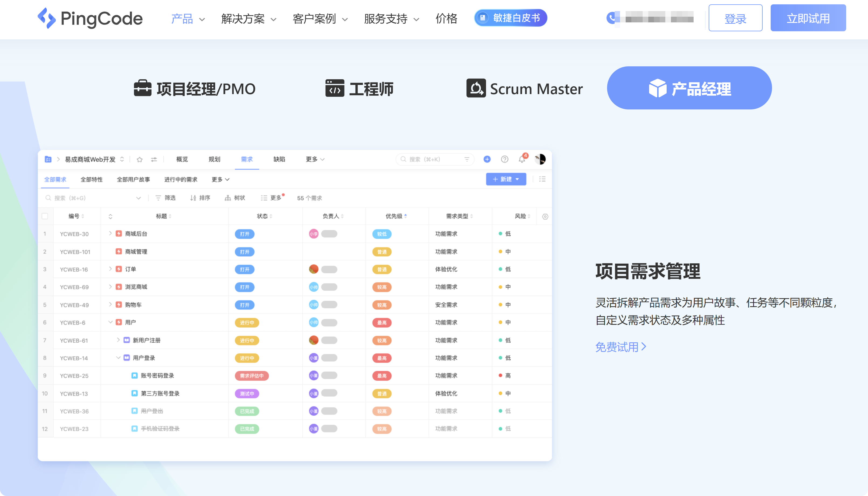Toggle the select-all checkbox in the table header

pyautogui.click(x=45, y=216)
